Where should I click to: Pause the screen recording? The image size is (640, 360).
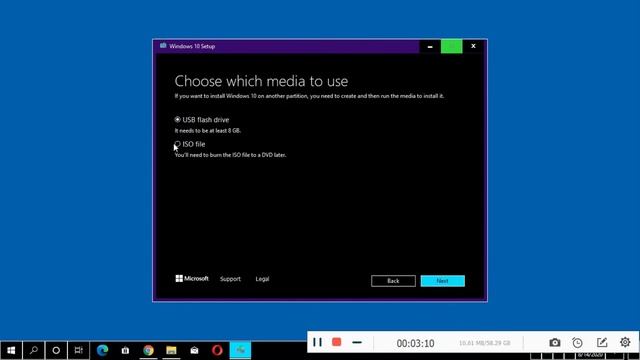click(317, 342)
